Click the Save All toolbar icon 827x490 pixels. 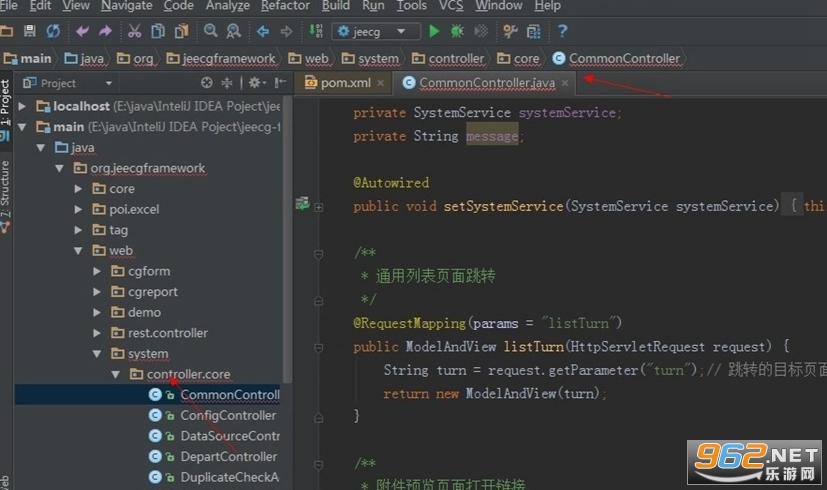point(30,31)
